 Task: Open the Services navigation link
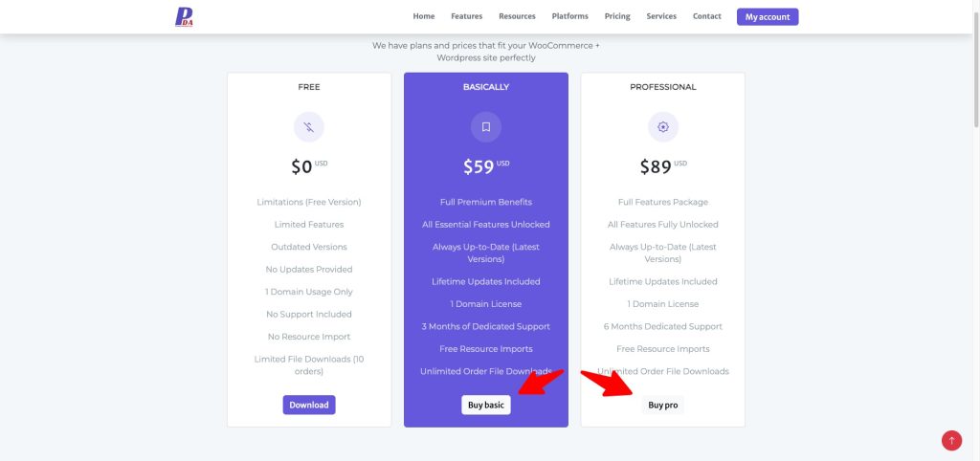pyautogui.click(x=661, y=16)
